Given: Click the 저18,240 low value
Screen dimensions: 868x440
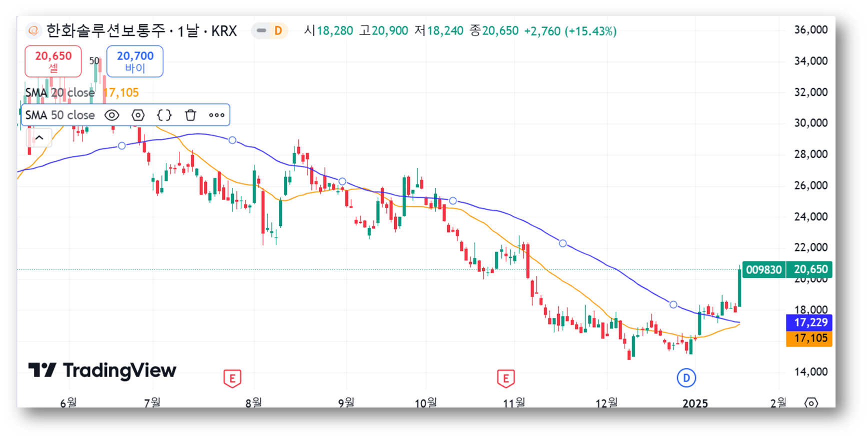Looking at the screenshot, I should point(439,31).
